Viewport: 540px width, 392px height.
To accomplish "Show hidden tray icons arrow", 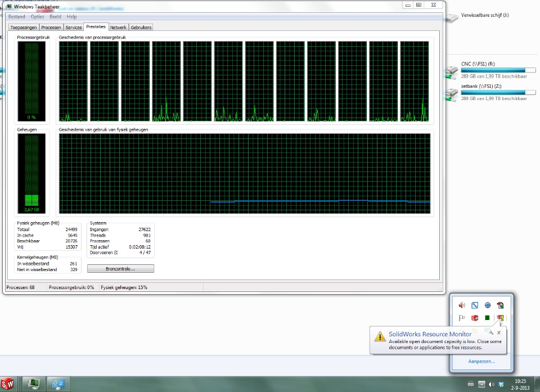I will pyautogui.click(x=481, y=385).
